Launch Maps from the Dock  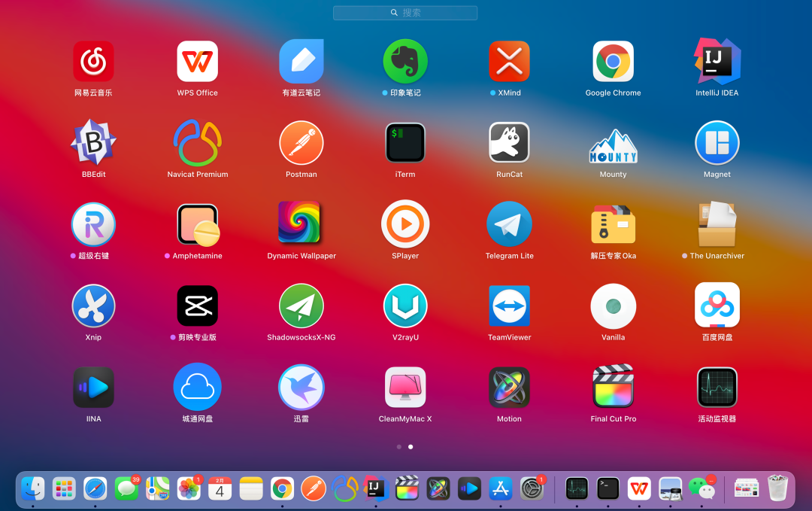coord(157,488)
